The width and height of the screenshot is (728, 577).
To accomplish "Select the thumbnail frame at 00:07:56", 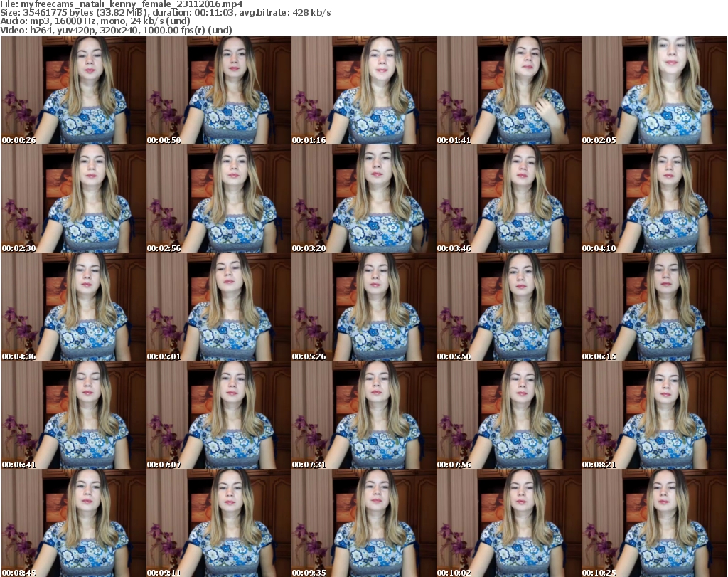I will click(x=509, y=415).
